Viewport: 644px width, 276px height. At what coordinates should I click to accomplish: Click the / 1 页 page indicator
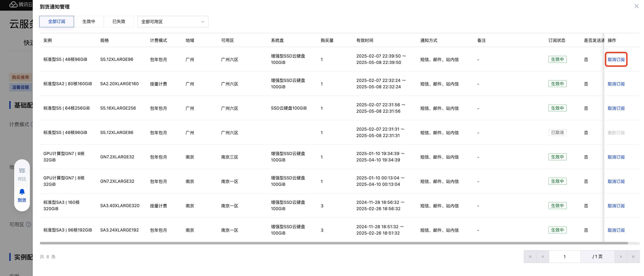pos(597,257)
